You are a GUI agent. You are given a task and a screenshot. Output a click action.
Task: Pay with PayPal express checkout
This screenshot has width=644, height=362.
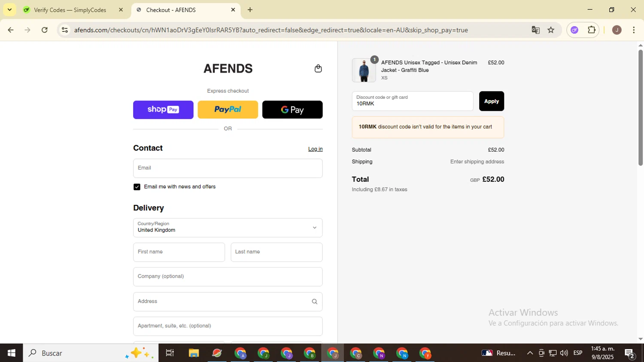coord(228,110)
